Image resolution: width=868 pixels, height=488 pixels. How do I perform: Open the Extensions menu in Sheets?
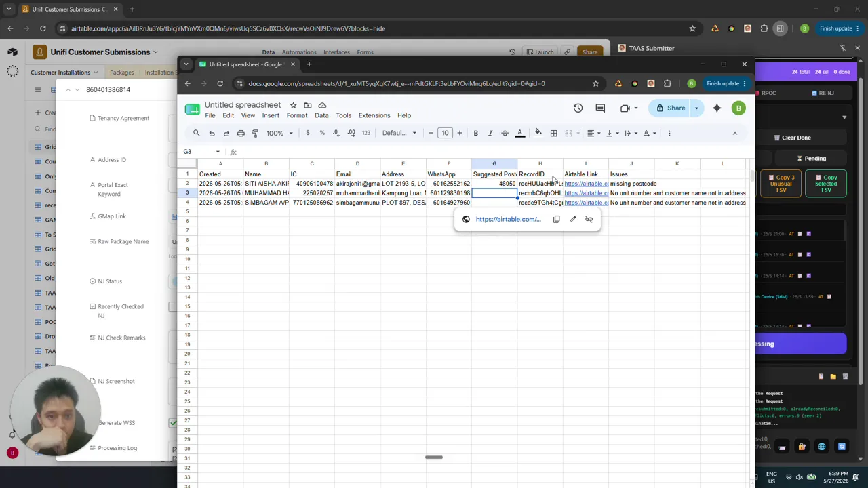pos(374,115)
